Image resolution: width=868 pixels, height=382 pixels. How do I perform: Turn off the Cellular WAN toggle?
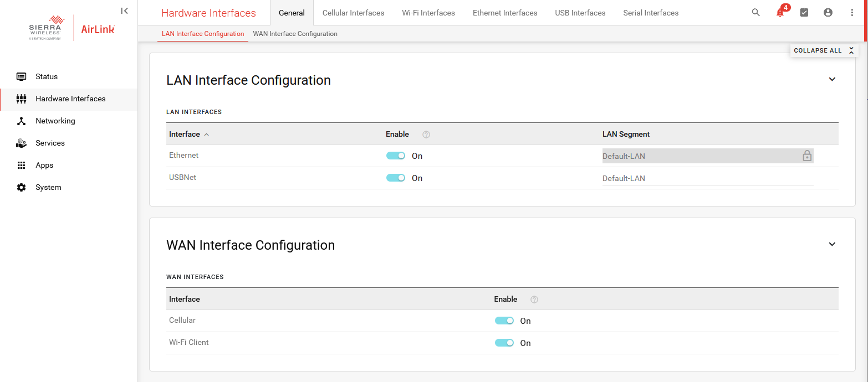point(504,321)
